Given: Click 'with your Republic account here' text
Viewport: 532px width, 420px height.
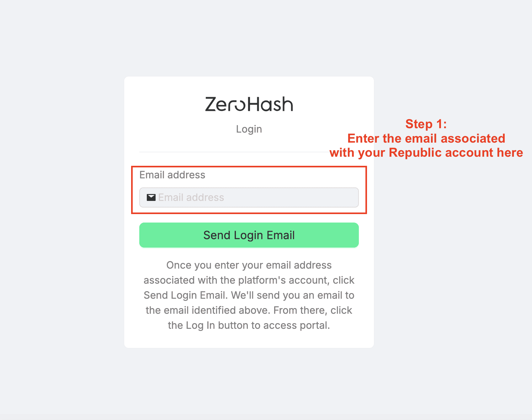Looking at the screenshot, I should [426, 153].
